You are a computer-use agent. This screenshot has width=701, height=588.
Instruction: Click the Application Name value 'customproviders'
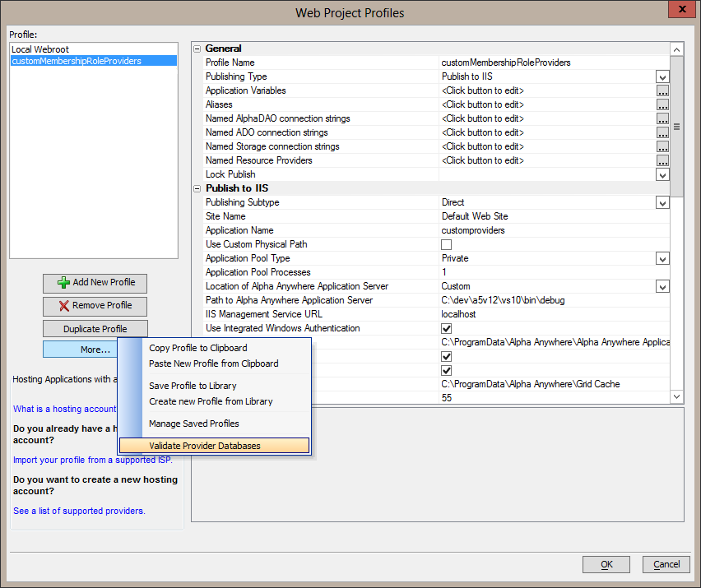coord(473,230)
